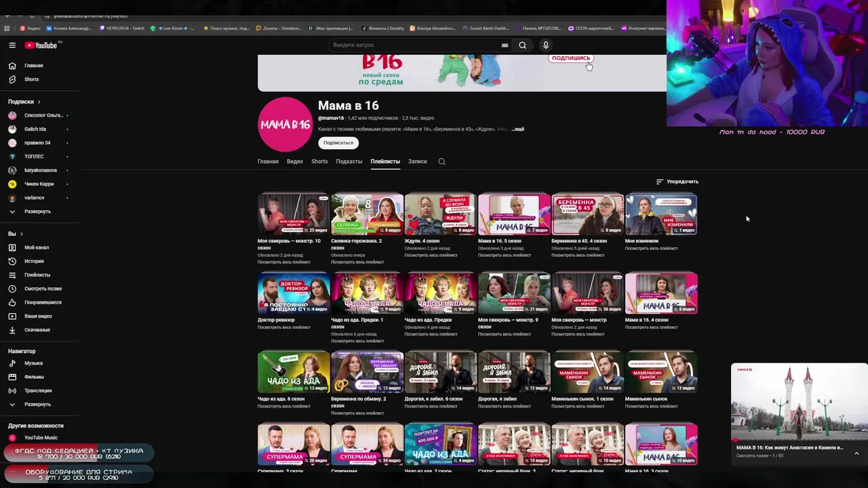The width and height of the screenshot is (868, 488).
Task: Select the Плейлисты channel tab
Action: (x=385, y=161)
